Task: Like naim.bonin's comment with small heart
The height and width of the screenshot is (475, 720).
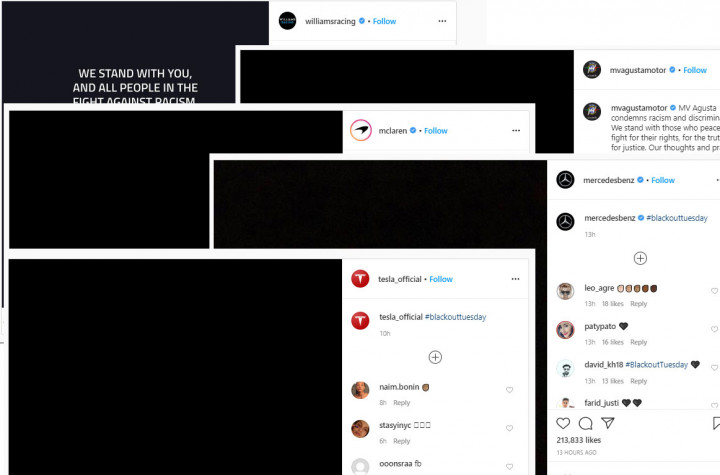Action: (x=509, y=390)
